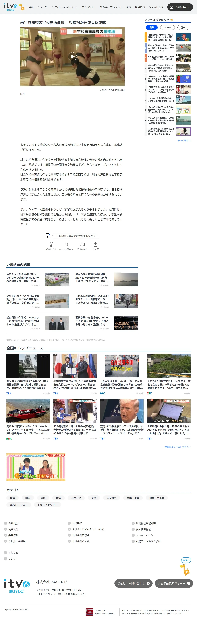Image resolution: width=197 pixels, height=644 pixels.
Task: Click the お問い合わせ header button
Action: (180, 7)
